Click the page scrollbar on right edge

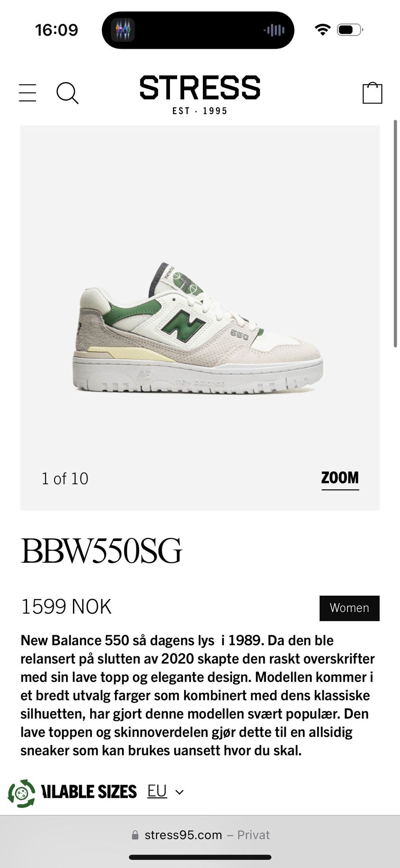click(395, 234)
